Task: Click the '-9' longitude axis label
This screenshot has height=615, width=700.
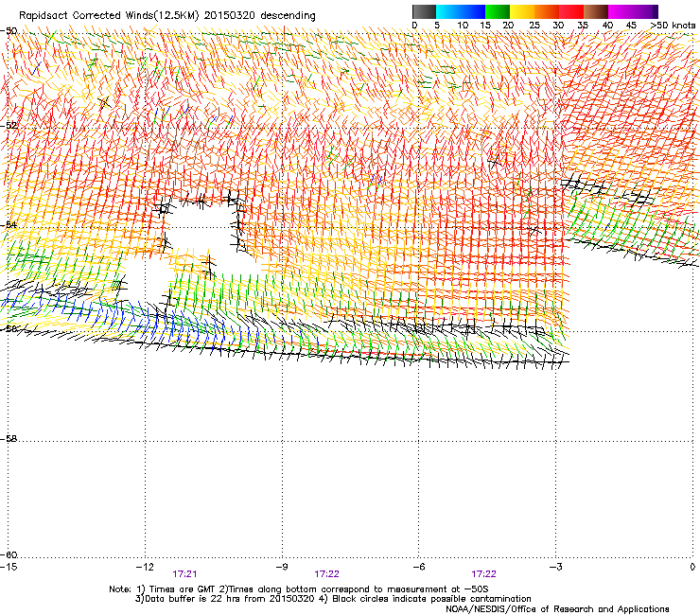Action: [x=282, y=567]
